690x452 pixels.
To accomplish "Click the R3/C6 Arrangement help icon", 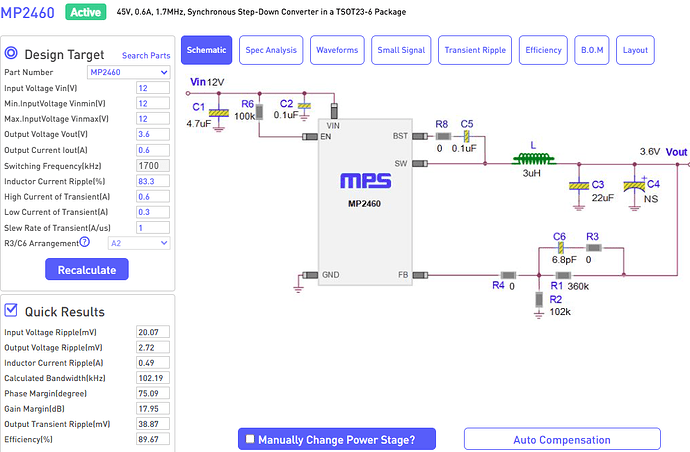I will point(84,242).
